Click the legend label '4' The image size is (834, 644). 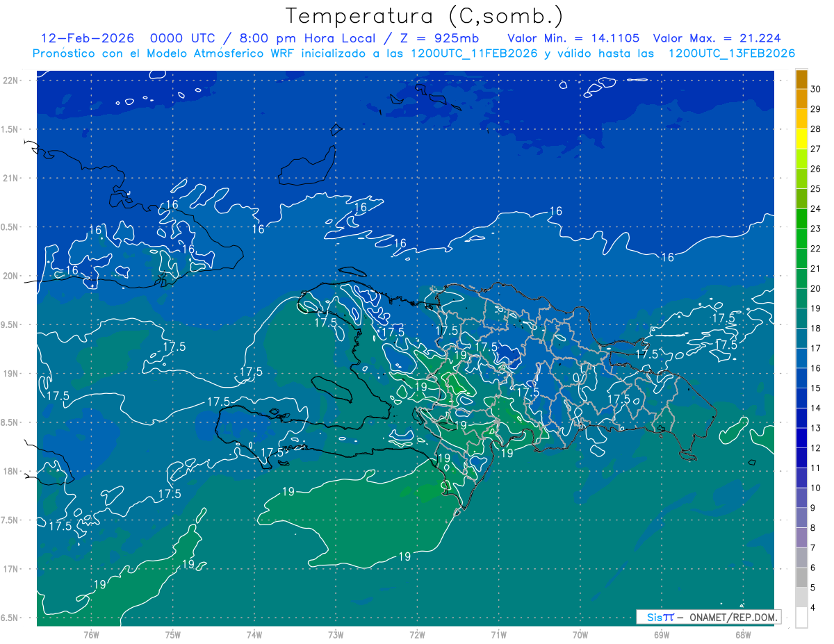(813, 608)
